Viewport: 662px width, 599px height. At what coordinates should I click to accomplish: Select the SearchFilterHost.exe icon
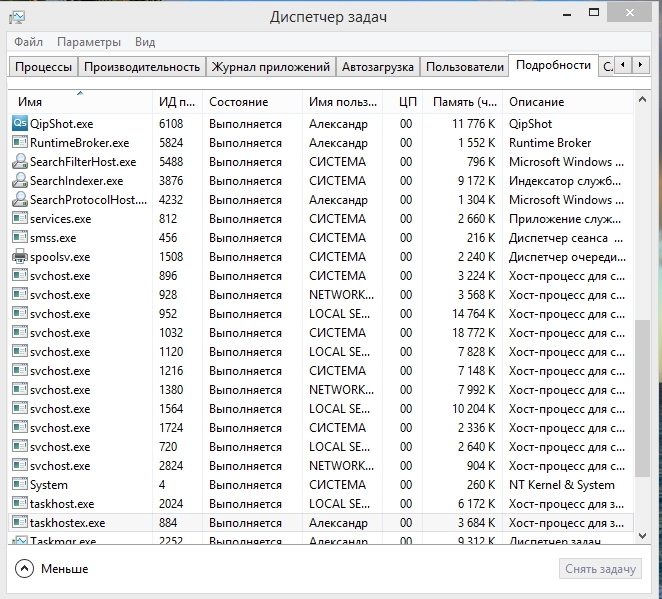click(x=20, y=162)
